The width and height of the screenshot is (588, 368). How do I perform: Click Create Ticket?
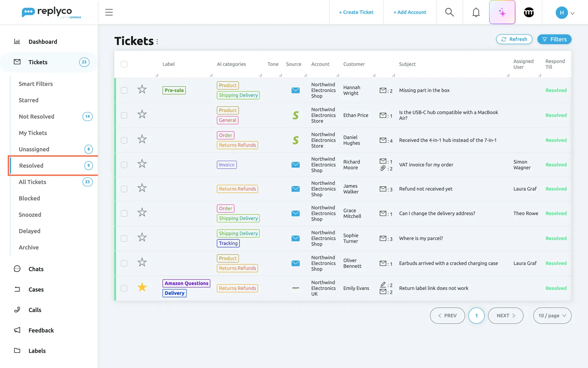tap(356, 12)
